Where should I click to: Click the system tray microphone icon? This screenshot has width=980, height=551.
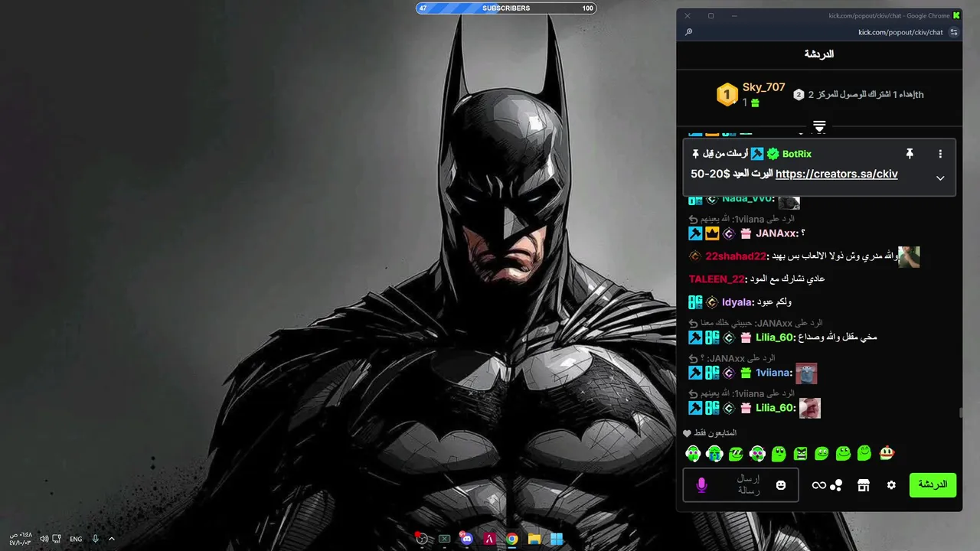[96, 539]
